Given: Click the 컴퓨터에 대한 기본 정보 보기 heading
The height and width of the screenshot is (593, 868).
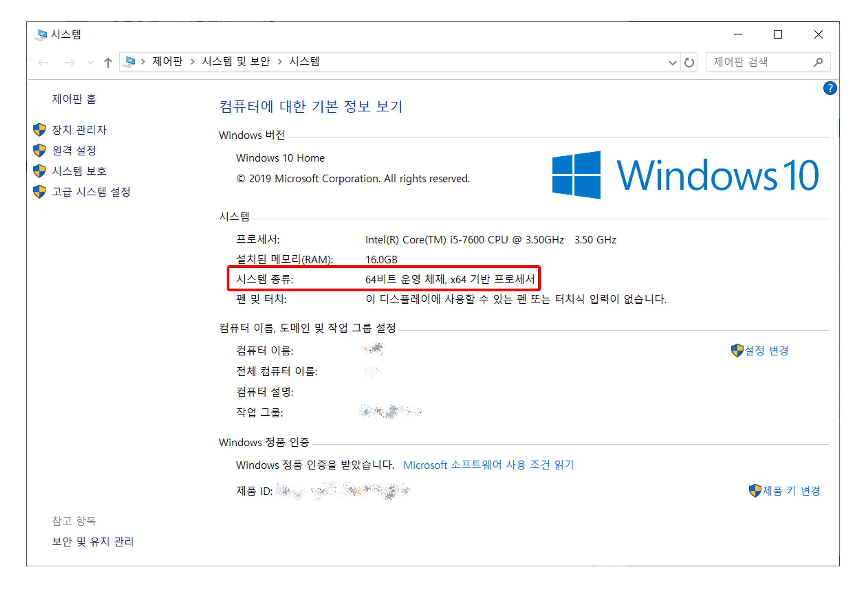Looking at the screenshot, I should [311, 106].
